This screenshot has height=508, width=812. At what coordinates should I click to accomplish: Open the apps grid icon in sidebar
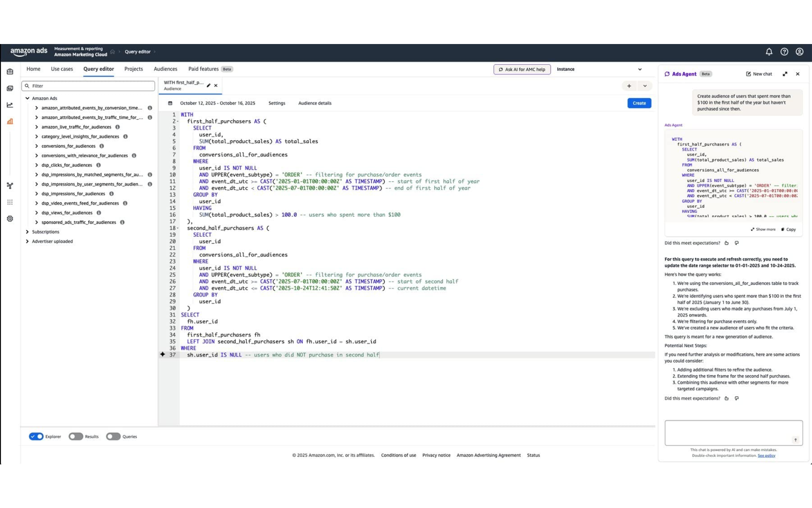tap(10, 202)
